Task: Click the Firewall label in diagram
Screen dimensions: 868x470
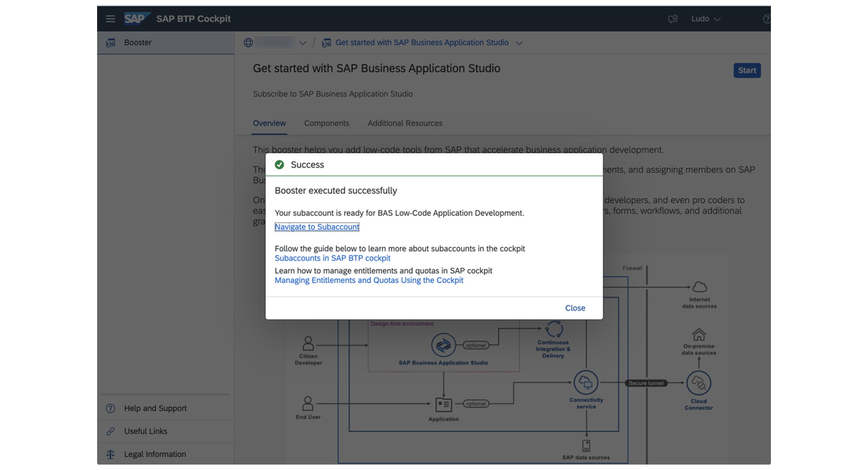Action: coord(632,268)
